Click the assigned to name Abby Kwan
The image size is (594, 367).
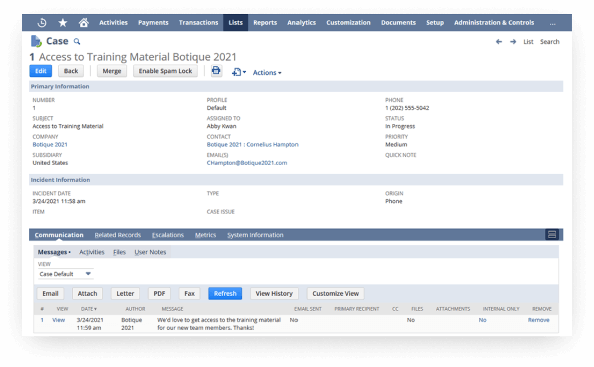221,126
